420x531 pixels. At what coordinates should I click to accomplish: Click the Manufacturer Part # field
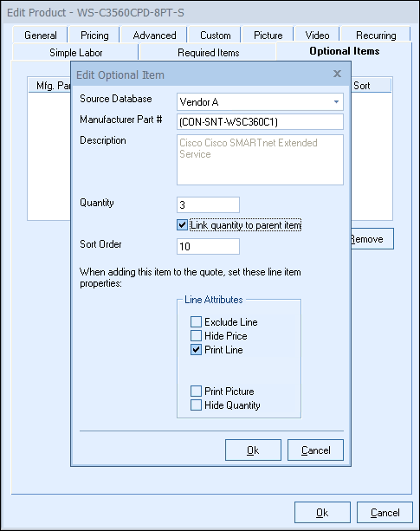[x=260, y=122]
